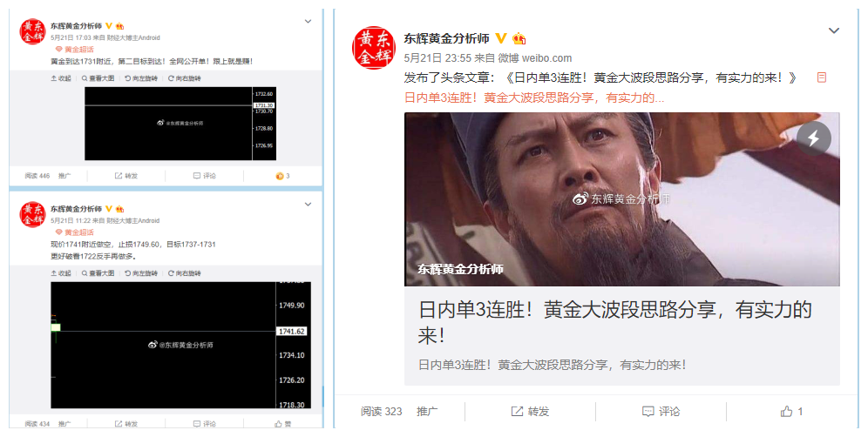Viewport: 868px width, 437px height.
Task: Open the headline article cover image
Action: [621, 199]
